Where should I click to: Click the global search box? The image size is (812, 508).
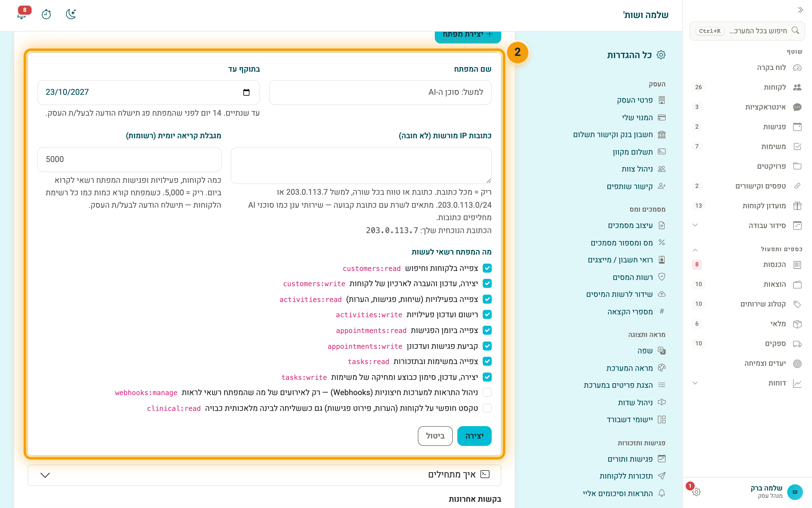tap(747, 31)
